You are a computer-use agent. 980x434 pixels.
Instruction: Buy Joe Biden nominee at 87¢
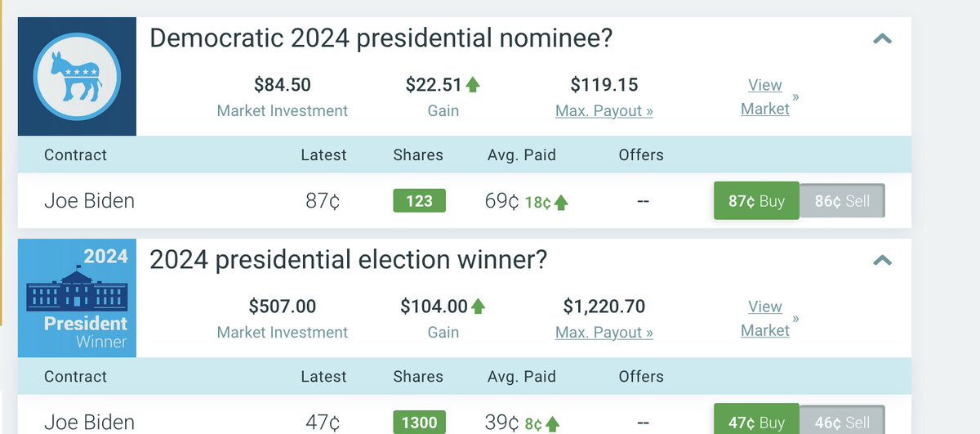pyautogui.click(x=755, y=201)
